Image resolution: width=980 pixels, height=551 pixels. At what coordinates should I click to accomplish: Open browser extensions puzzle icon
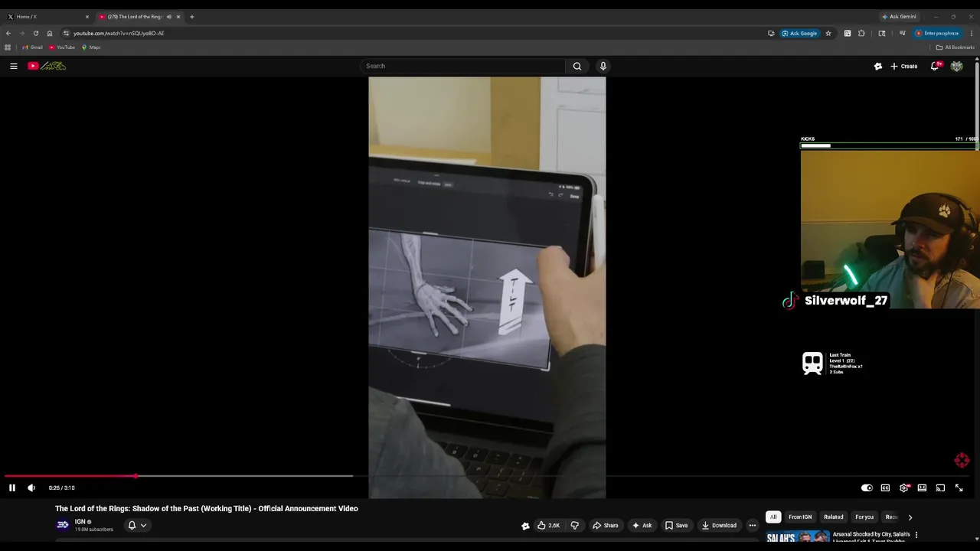click(x=861, y=33)
